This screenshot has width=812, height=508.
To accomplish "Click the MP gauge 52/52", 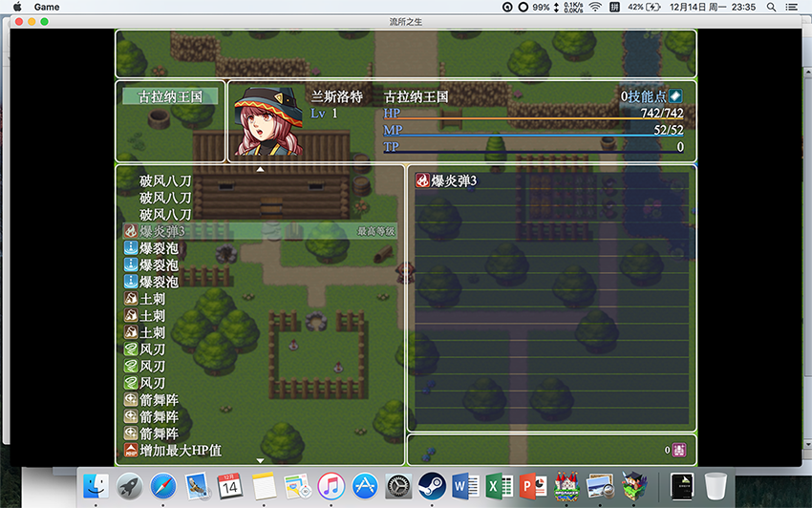I will point(533,130).
